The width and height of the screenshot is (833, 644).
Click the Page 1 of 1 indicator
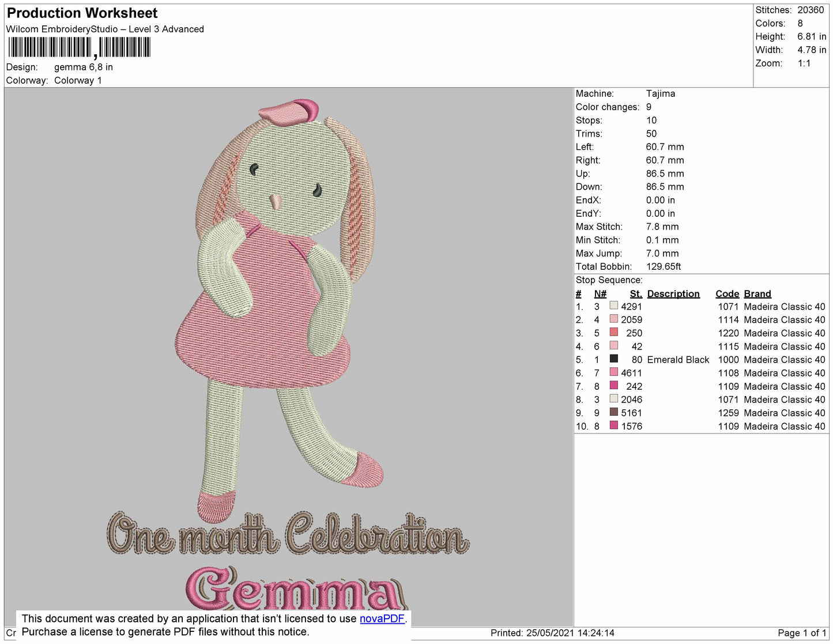pos(802,633)
